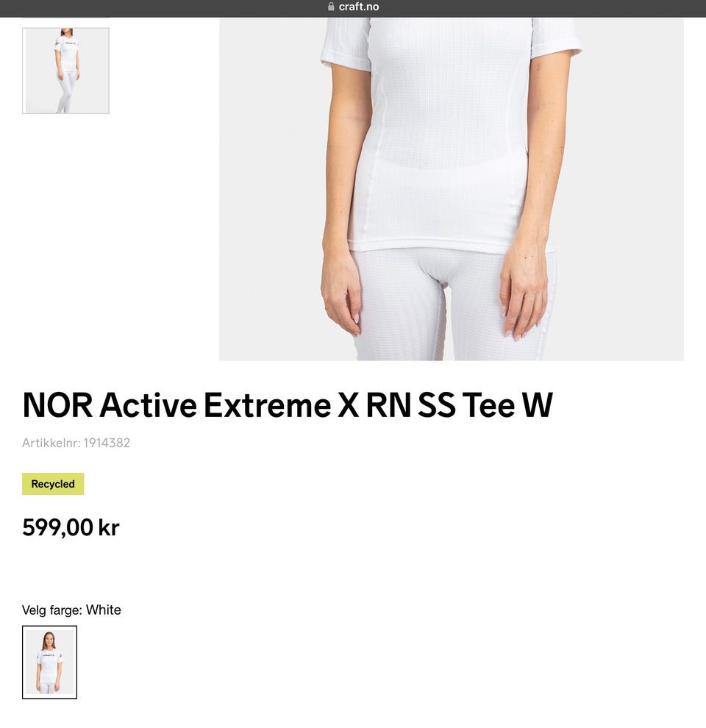Viewport: 706px width, 728px height.
Task: Click the Velg farge label
Action: pyautogui.click(x=52, y=610)
